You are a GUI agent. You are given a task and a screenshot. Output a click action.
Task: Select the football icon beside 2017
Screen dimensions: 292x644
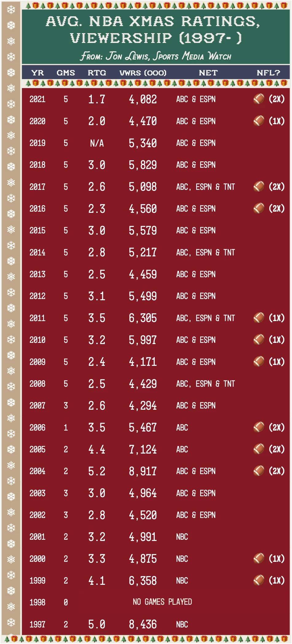(x=259, y=186)
